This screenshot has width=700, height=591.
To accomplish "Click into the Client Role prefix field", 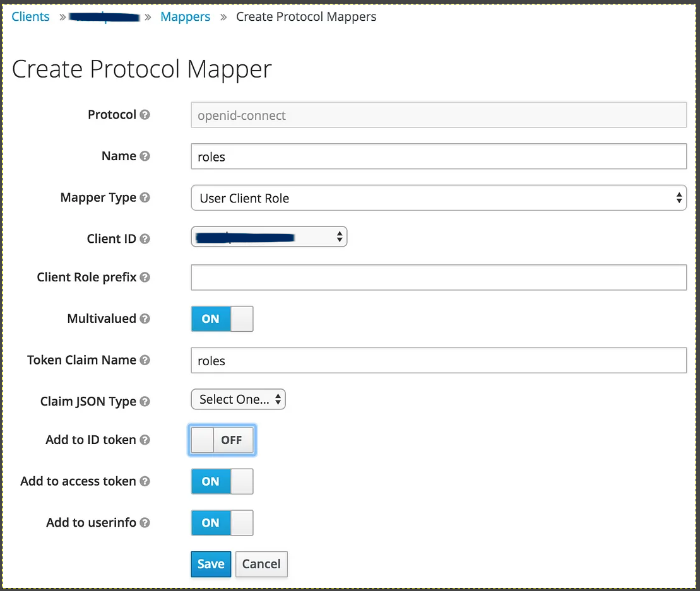I will coord(438,278).
